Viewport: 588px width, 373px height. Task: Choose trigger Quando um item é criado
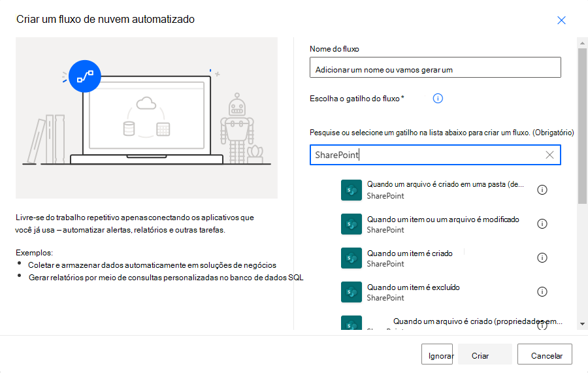[x=410, y=253]
